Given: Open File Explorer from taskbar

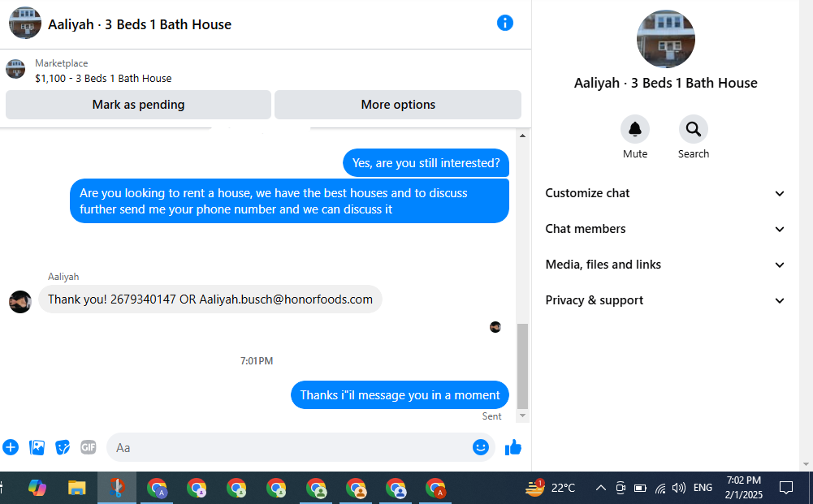Looking at the screenshot, I should pyautogui.click(x=76, y=488).
